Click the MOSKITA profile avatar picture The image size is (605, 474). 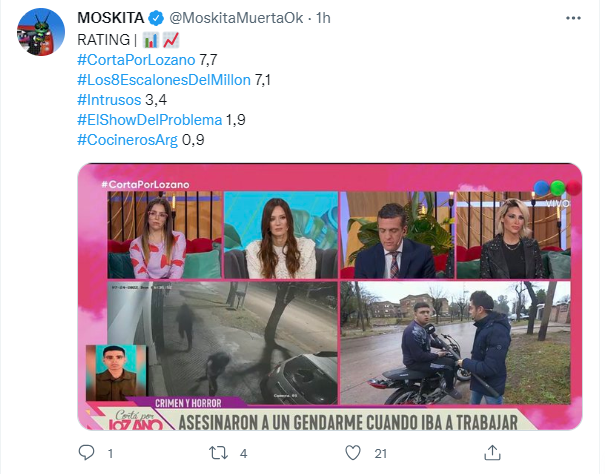[41, 32]
